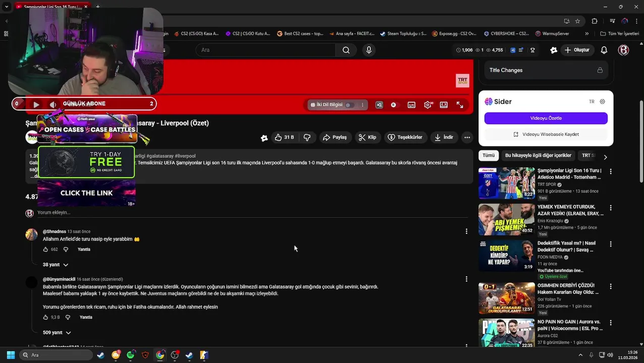Screen dimensions: 644x363
Task: Open Best CS2 cases bookmark
Action: pyautogui.click(x=300, y=34)
